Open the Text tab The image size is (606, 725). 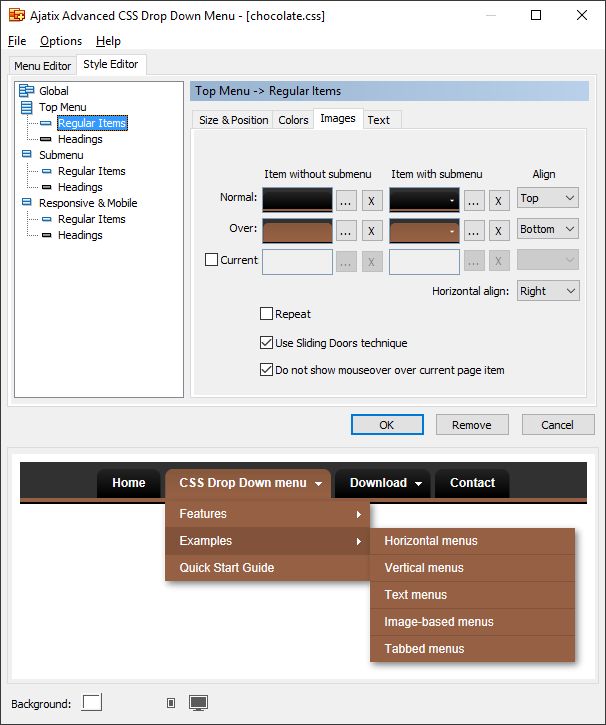(x=379, y=120)
